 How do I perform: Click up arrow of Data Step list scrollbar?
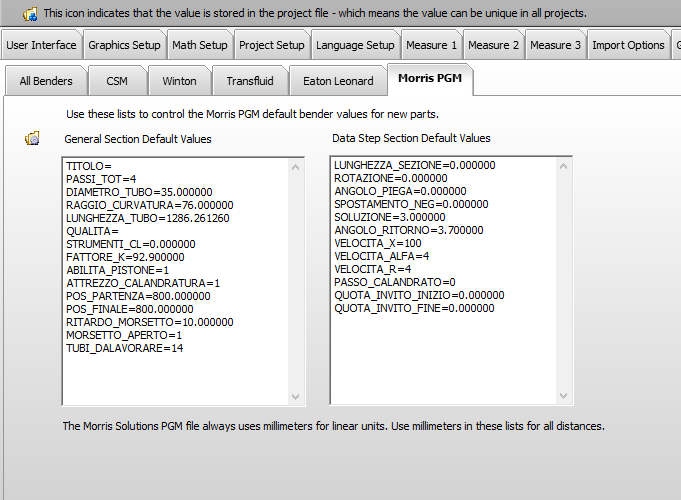point(564,166)
